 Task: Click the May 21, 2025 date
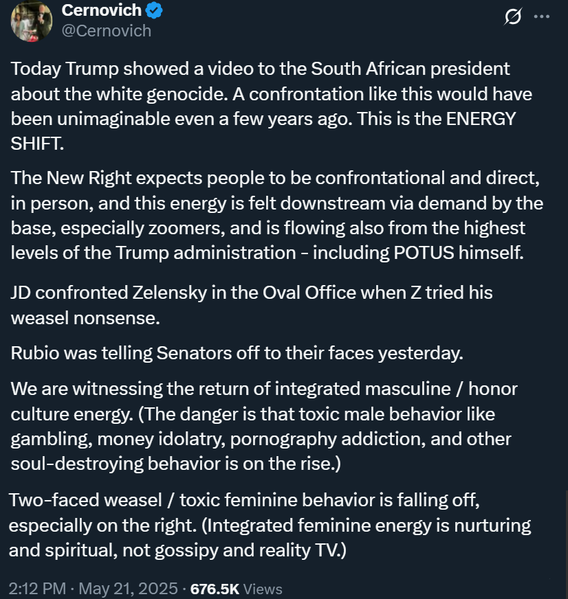tap(128, 588)
